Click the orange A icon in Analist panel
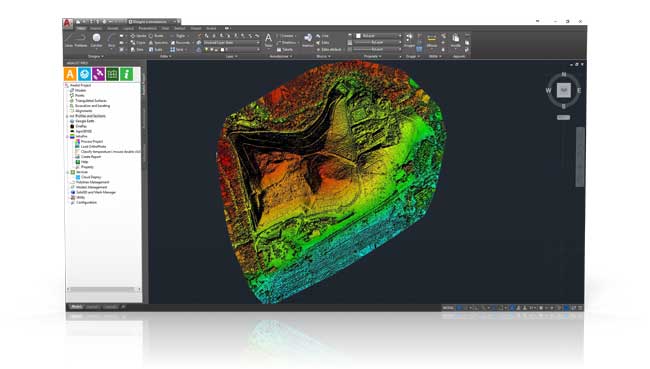Screen dimensions: 650x369 pyautogui.click(x=70, y=74)
